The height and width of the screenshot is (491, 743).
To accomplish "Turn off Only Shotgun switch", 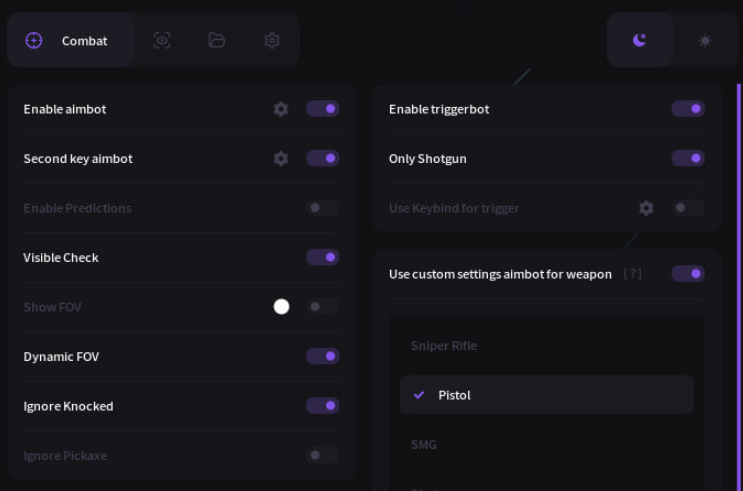I will click(x=688, y=158).
